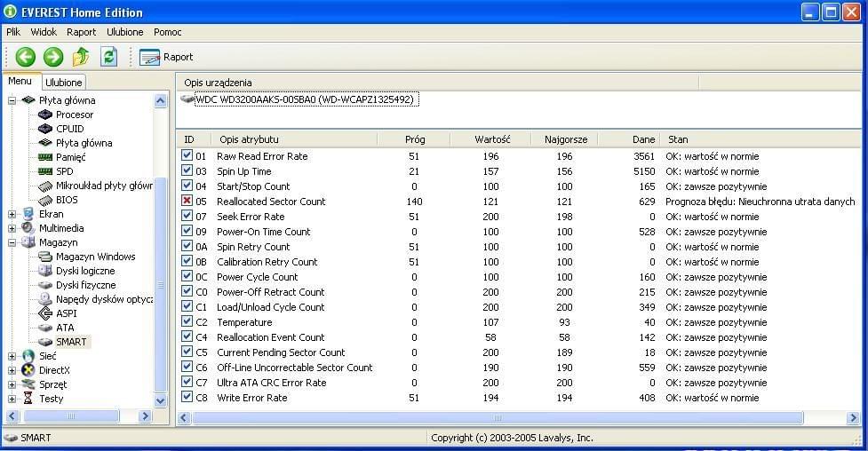Select the Mikroukład płyty chipset icon
Screen dimensions: 868x451
point(44,186)
